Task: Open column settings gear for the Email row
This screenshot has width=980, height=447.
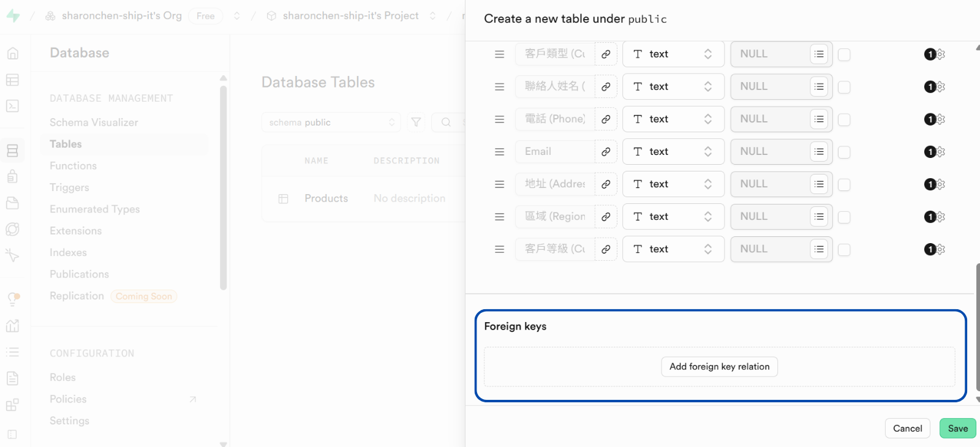Action: [x=941, y=152]
